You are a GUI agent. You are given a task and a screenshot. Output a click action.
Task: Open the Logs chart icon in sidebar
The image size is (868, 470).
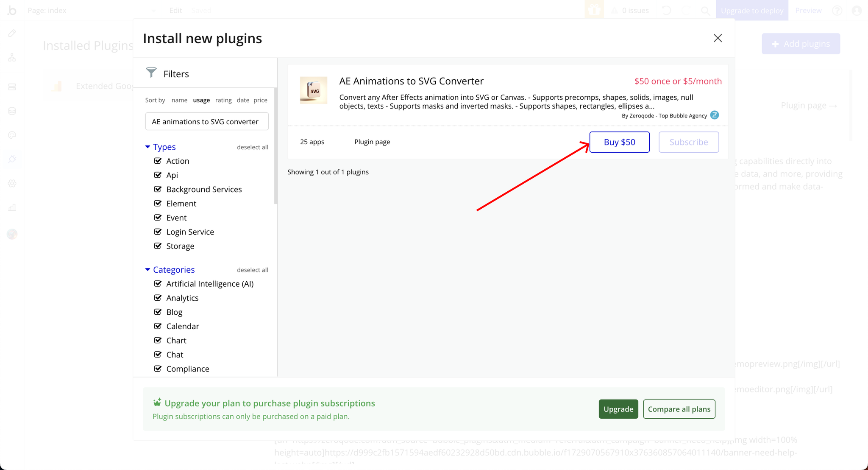pos(12,208)
